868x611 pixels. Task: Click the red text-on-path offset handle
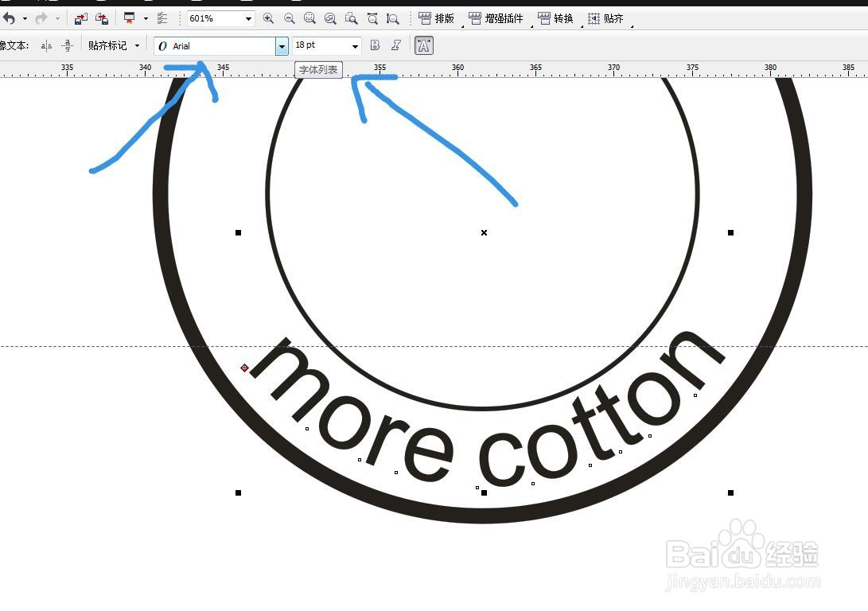(245, 368)
